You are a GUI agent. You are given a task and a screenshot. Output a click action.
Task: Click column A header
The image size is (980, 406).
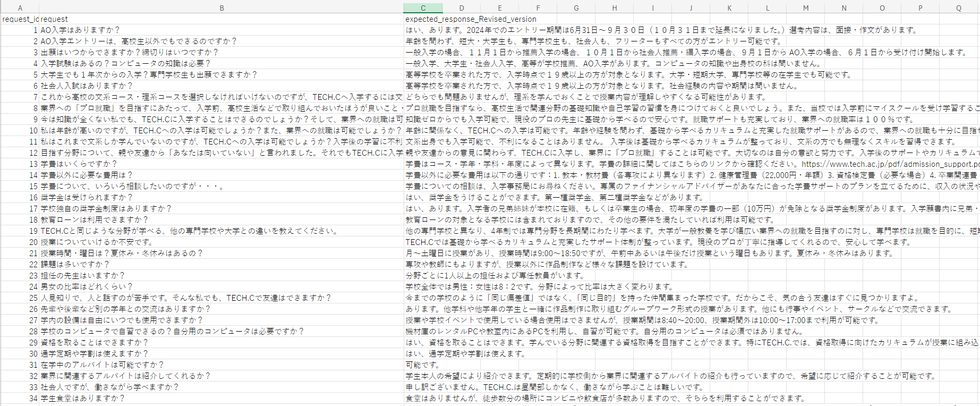20,8
